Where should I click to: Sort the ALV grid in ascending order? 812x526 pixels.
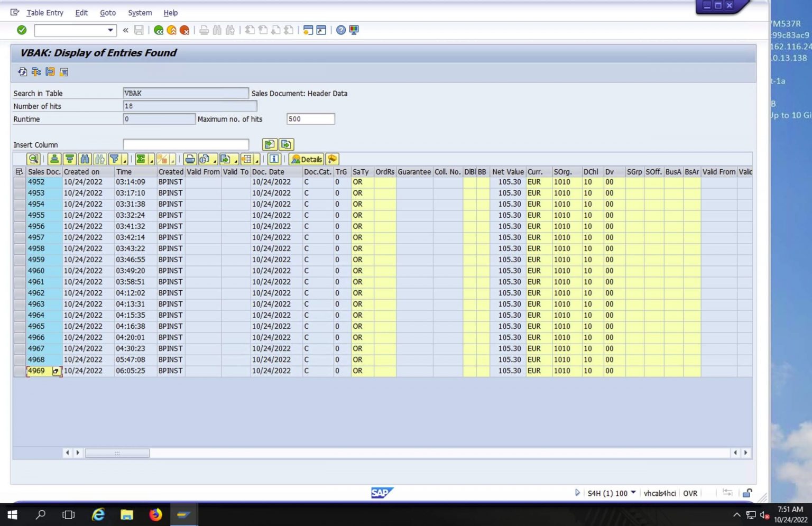(54, 159)
